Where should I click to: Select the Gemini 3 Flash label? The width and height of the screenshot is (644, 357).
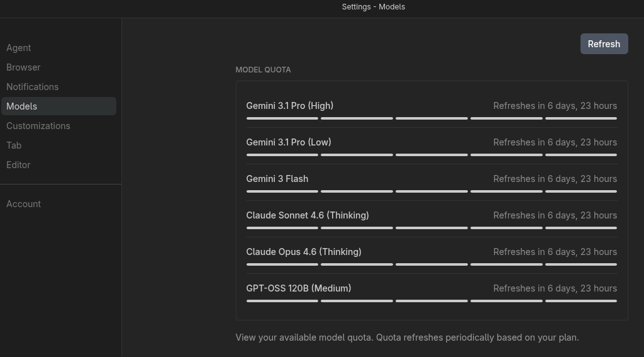coord(277,179)
